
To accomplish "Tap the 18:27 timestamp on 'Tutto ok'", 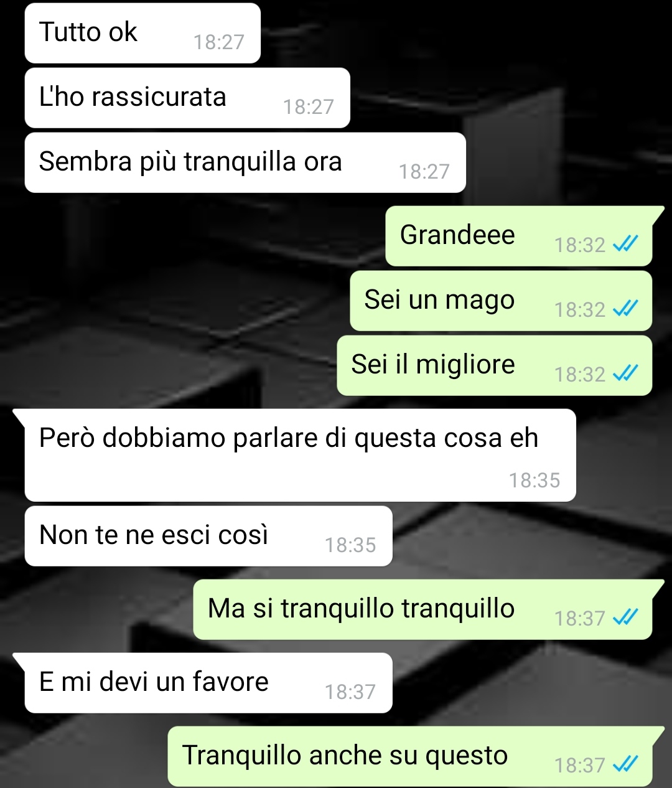I will click(218, 42).
